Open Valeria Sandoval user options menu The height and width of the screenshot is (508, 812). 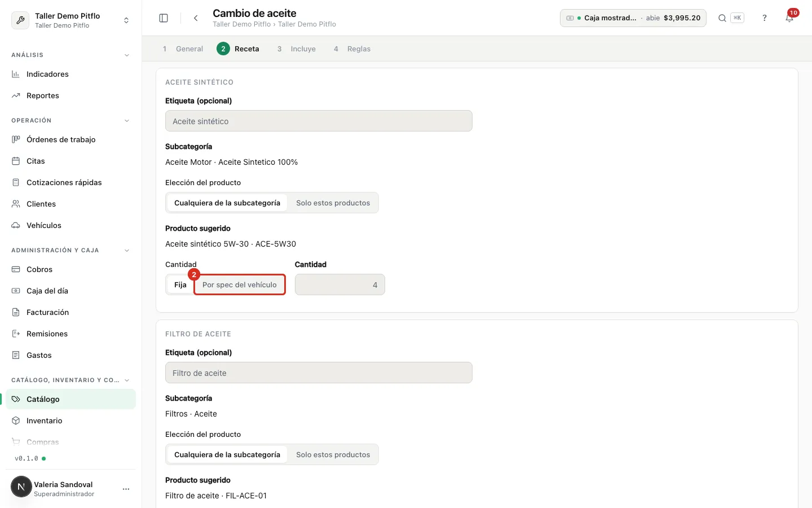pyautogui.click(x=126, y=489)
